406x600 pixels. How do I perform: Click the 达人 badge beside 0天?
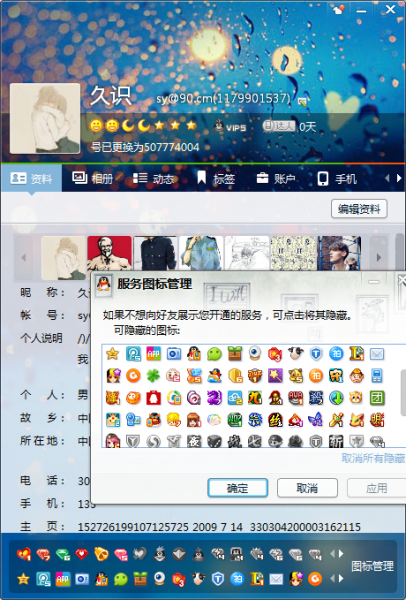pos(279,126)
